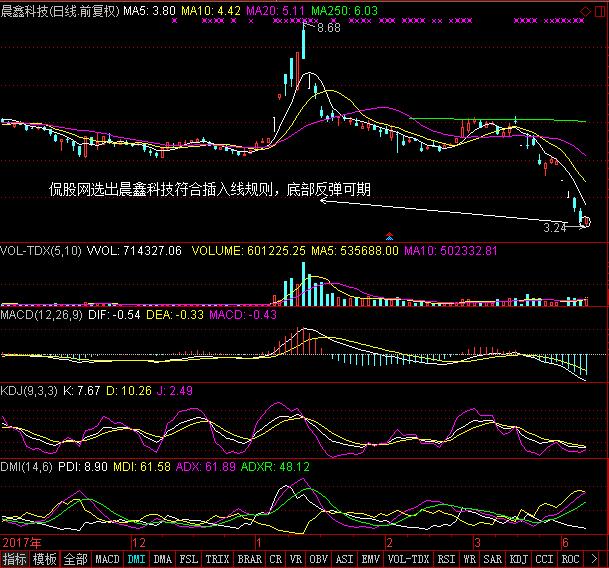Screen dimensions: 609x568
Task: Click the red-blue arrow marker below the chart
Action: [x=389, y=236]
